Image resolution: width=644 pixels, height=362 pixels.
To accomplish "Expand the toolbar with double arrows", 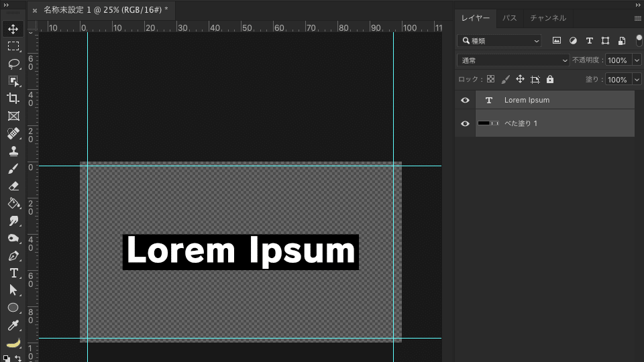I will pyautogui.click(x=6, y=5).
